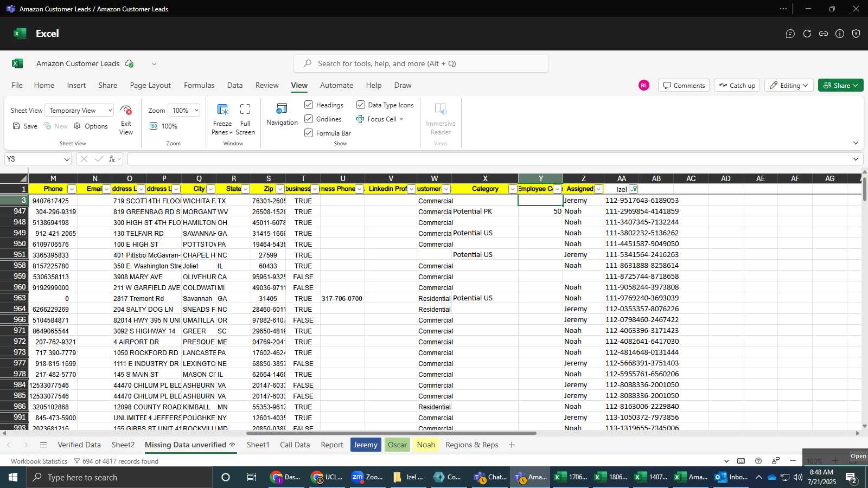Click the refresh icon in Teams header

[x=807, y=34]
